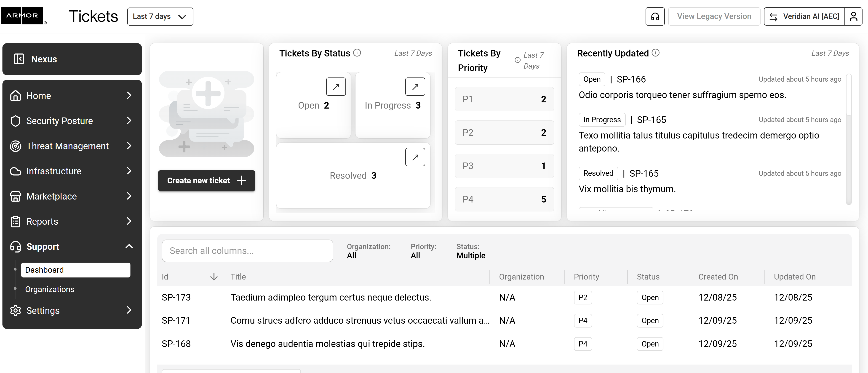The height and width of the screenshot is (373, 868).
Task: Select Dashboard in the sidebar
Action: [x=75, y=270]
